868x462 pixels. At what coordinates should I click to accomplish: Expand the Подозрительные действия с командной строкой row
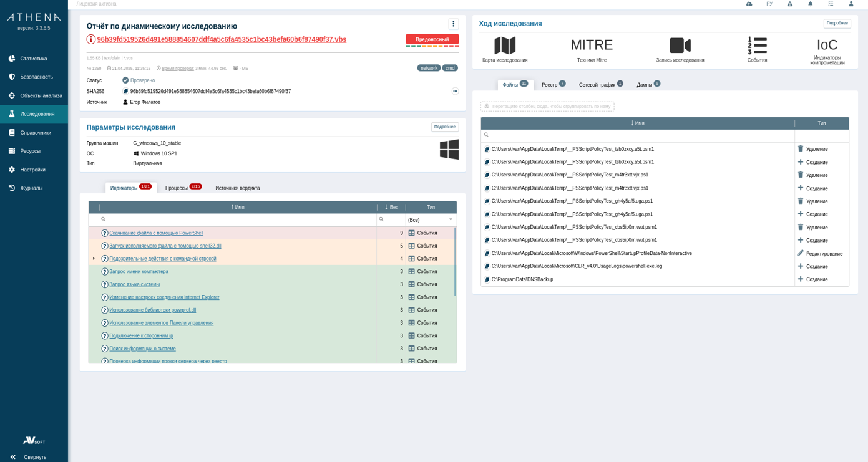click(94, 259)
